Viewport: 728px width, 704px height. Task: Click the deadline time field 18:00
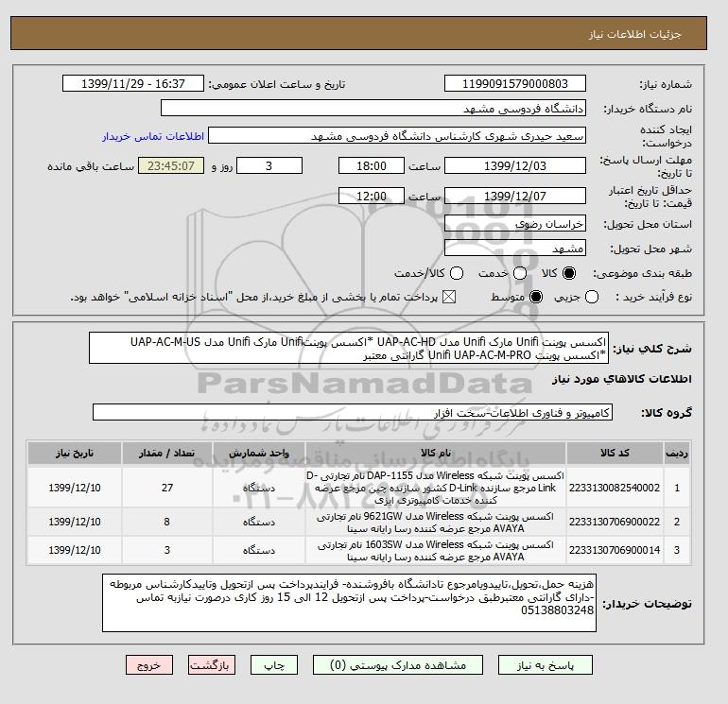[372, 165]
